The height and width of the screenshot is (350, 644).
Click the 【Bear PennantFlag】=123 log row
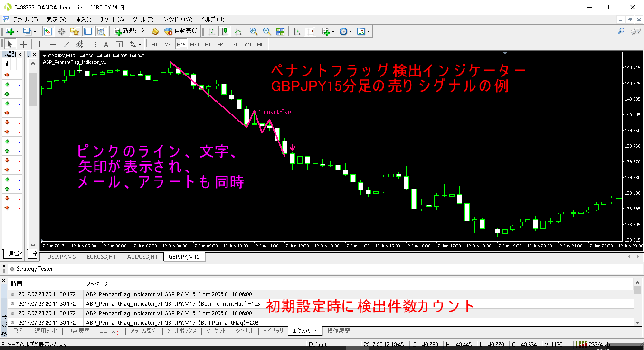(x=322, y=303)
